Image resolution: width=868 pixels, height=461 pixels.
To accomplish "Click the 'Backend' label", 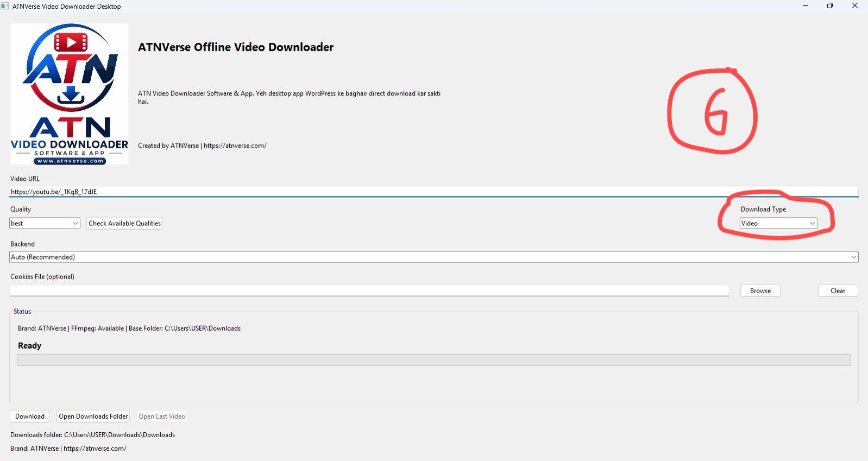I will coord(22,244).
